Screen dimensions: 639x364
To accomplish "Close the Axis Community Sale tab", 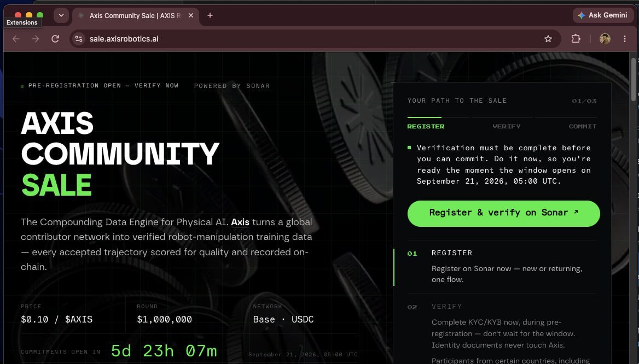I will pyautogui.click(x=191, y=15).
